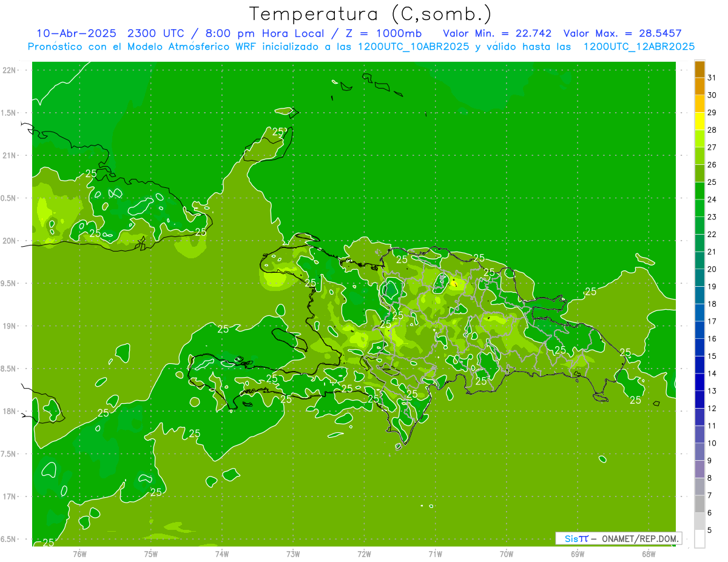
Task: Click the 73W longitude axis label
Action: [293, 554]
